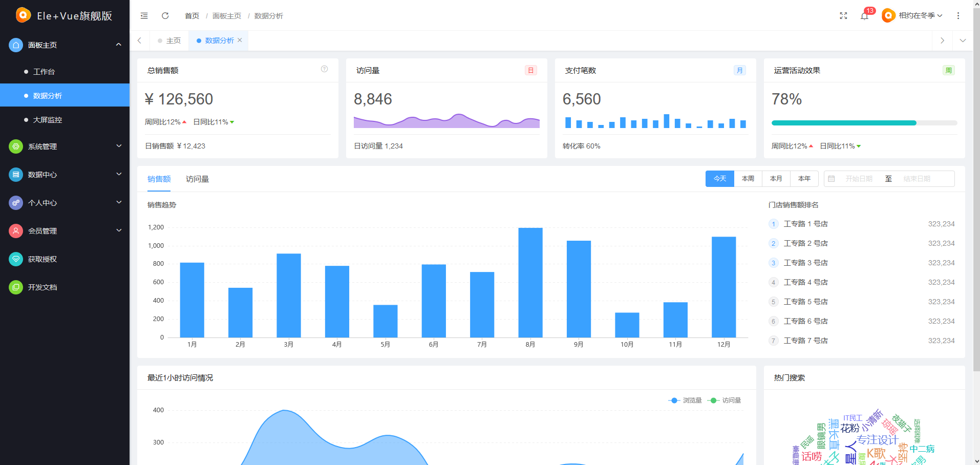Toggle fullscreen mode icon
Image resolution: width=980 pixels, height=465 pixels.
(x=843, y=16)
